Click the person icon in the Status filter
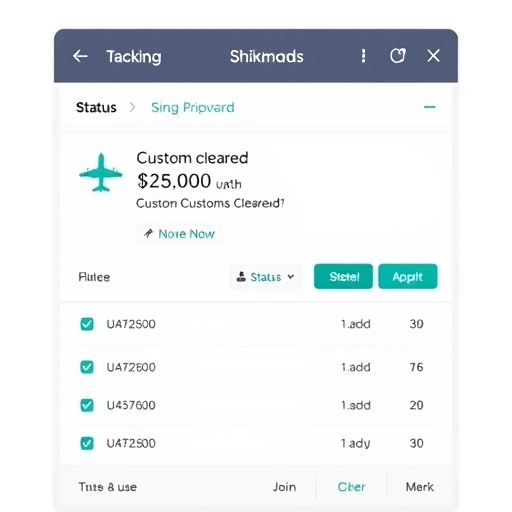The image size is (512, 512). [241, 277]
